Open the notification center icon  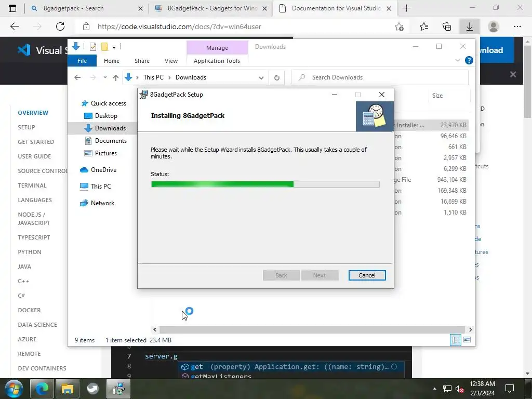point(510,389)
